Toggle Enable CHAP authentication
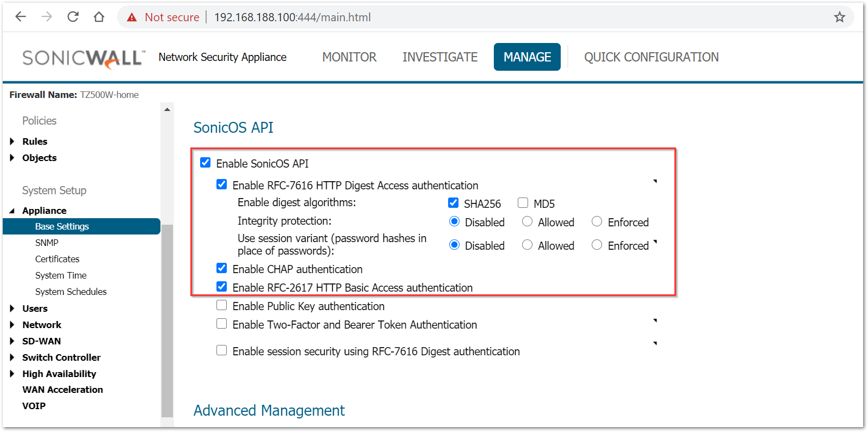The image size is (868, 432). 221,268
